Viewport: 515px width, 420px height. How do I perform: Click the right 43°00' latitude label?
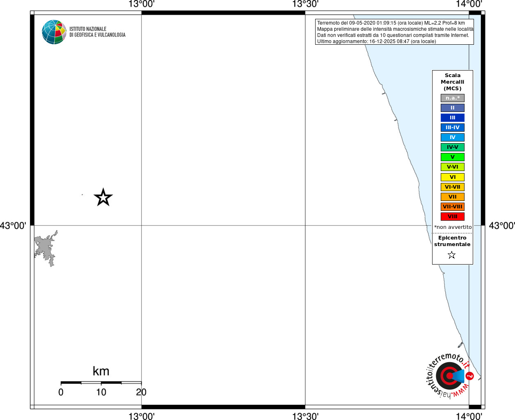(x=502, y=226)
